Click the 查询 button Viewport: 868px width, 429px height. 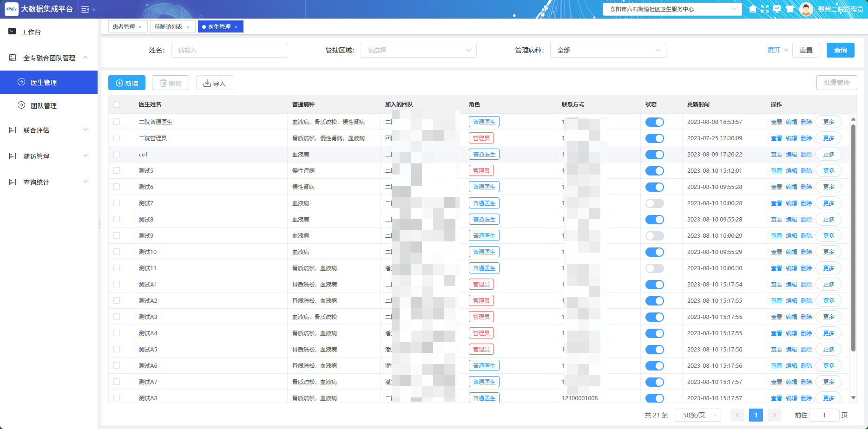click(x=841, y=50)
